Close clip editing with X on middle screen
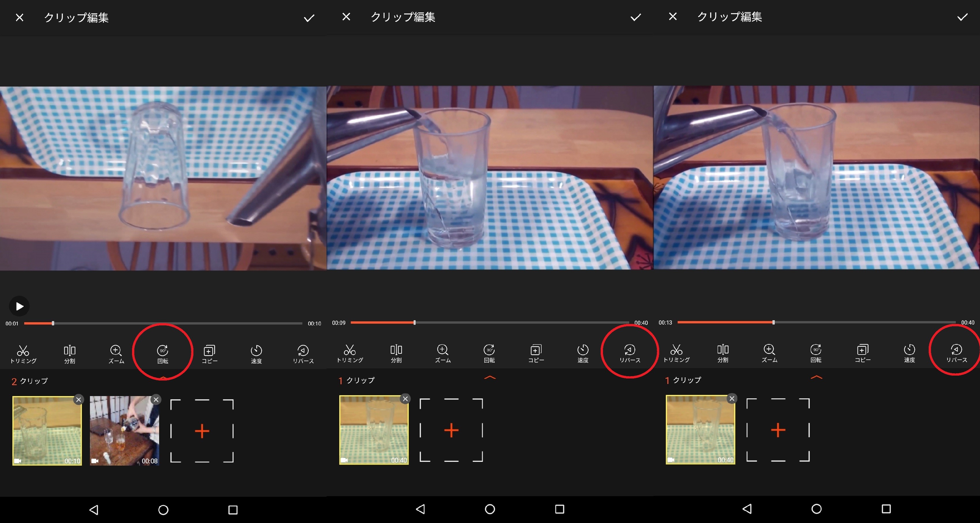This screenshot has height=523, width=980. pos(346,17)
